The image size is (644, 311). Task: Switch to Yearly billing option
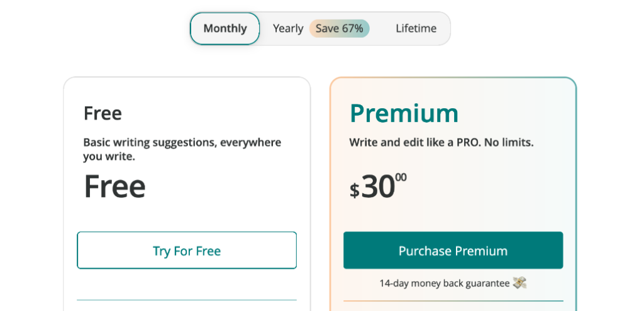288,29
